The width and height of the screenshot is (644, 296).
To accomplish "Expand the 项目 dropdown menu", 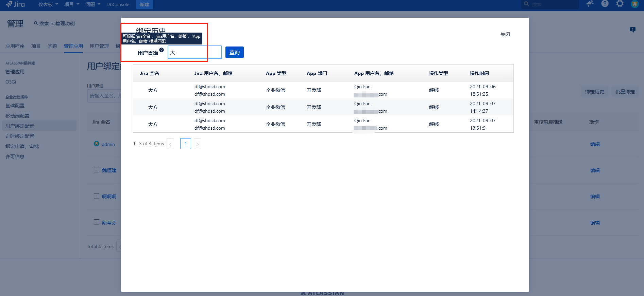I will coord(71,4).
